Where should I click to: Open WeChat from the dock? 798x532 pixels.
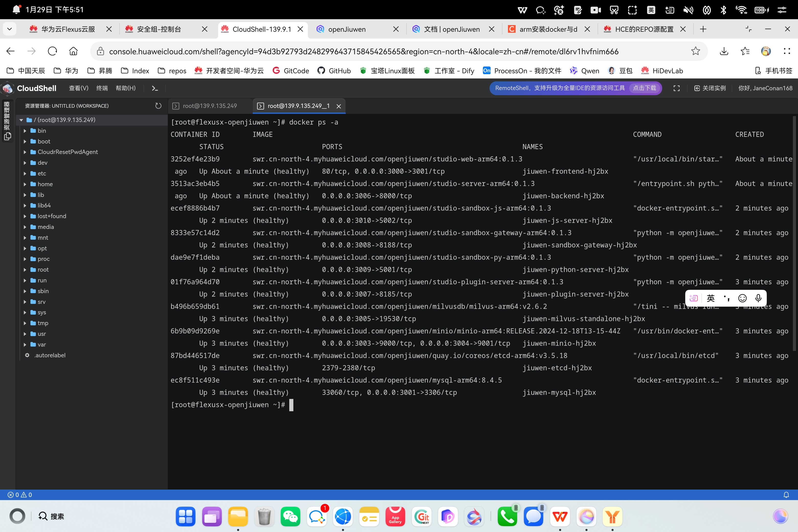pos(290,516)
